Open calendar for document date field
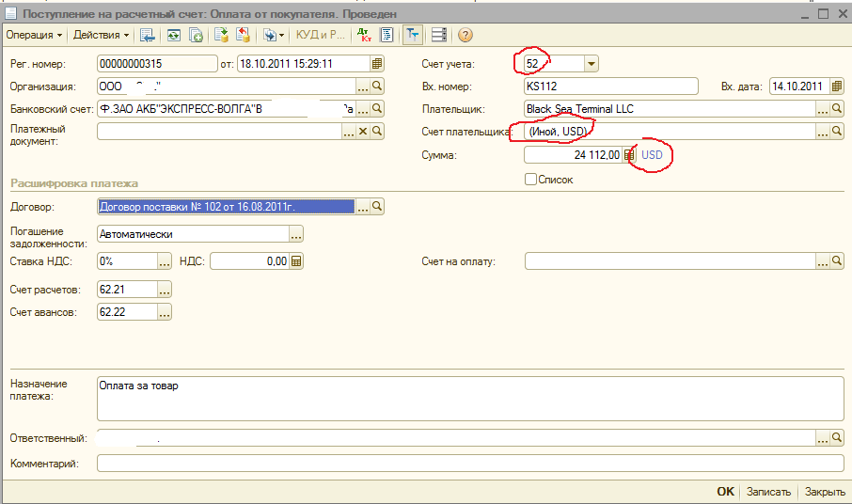 click(x=377, y=64)
